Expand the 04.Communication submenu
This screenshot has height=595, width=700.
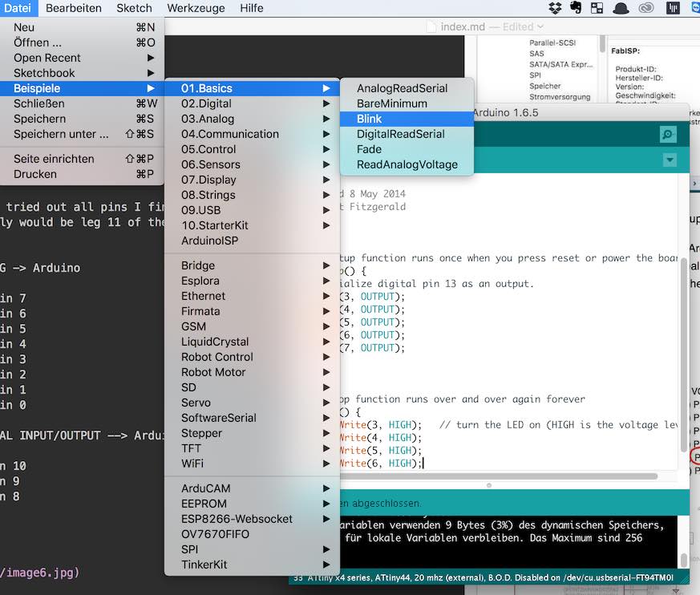click(253, 133)
